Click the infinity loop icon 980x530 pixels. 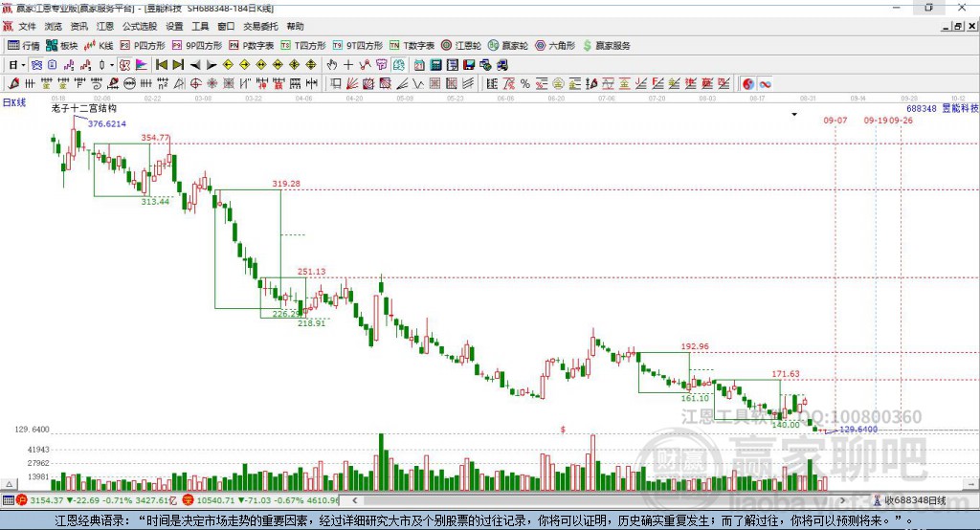tap(765, 83)
